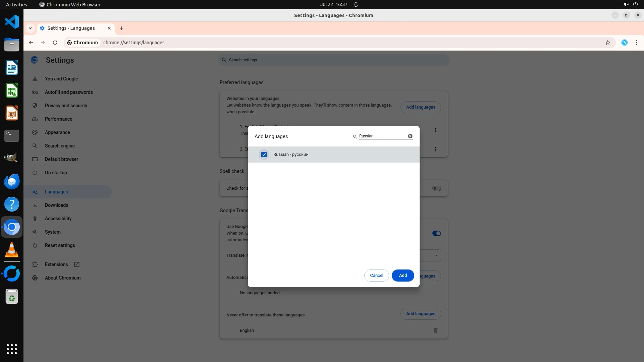Open the Chromium three-dot menu

click(636, 43)
